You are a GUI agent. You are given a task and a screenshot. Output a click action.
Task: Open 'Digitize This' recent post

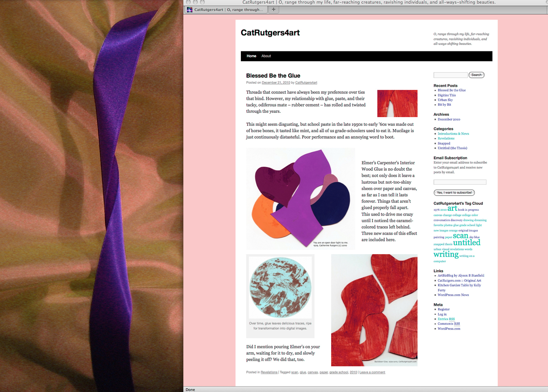pos(447,95)
